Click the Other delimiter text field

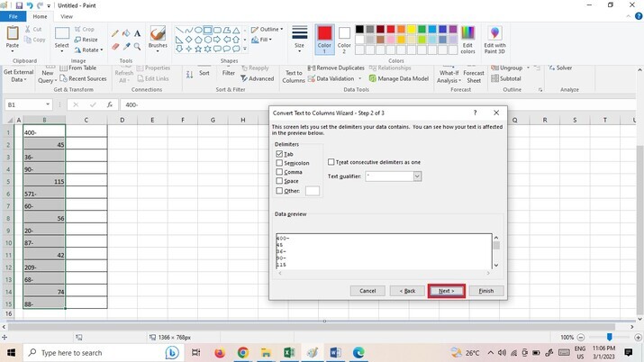(313, 191)
